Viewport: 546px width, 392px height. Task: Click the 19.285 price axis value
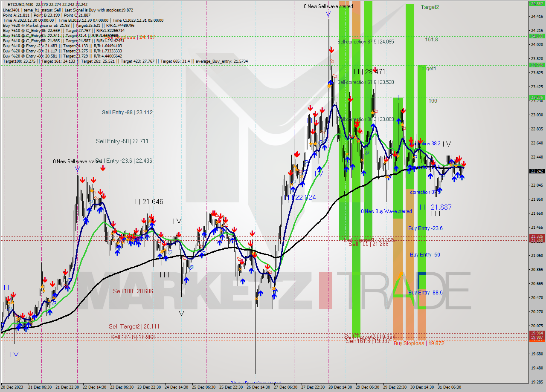pyautogui.click(x=537, y=382)
